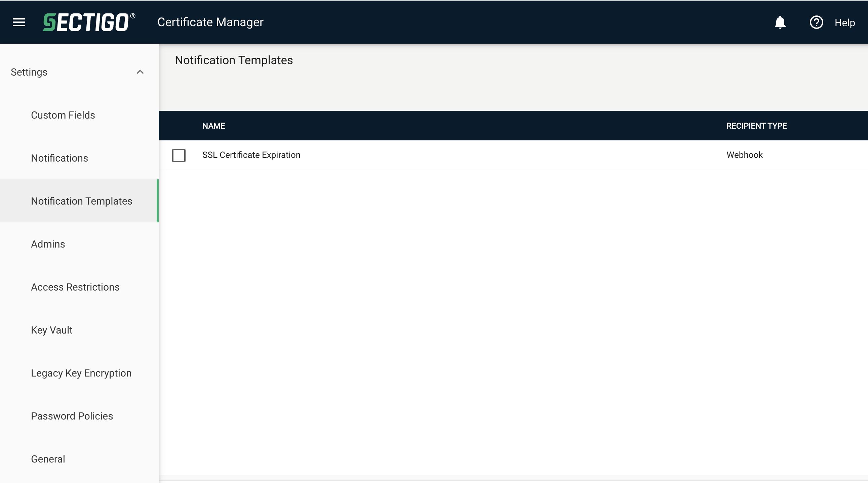Image resolution: width=868 pixels, height=483 pixels.
Task: Check the SSL Certificate Expiration checkbox
Action: coord(179,155)
